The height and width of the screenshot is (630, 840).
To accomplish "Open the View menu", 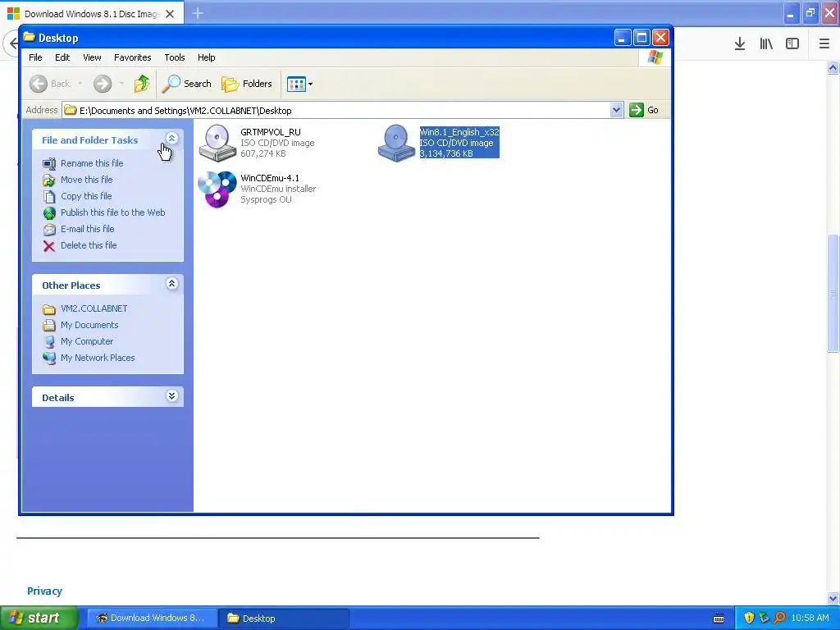I will [x=92, y=57].
